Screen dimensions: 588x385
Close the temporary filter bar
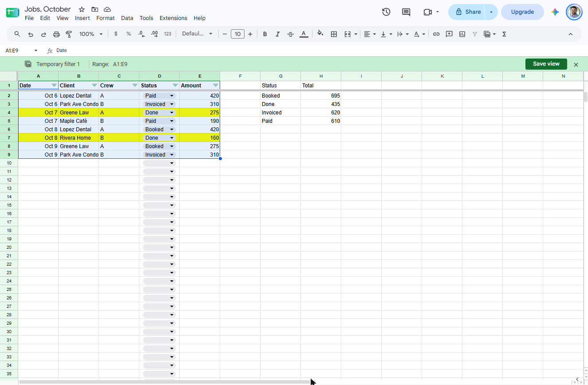tap(576, 65)
